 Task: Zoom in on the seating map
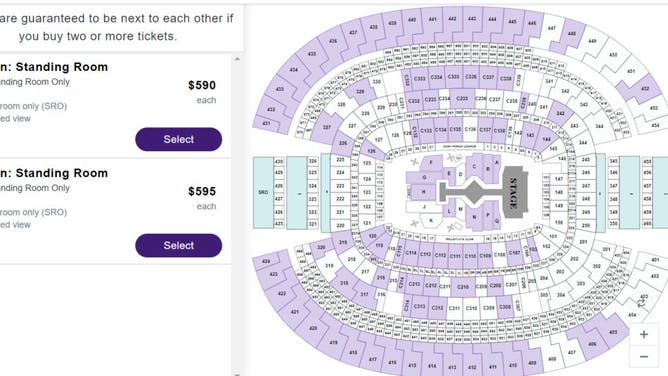[x=644, y=335]
